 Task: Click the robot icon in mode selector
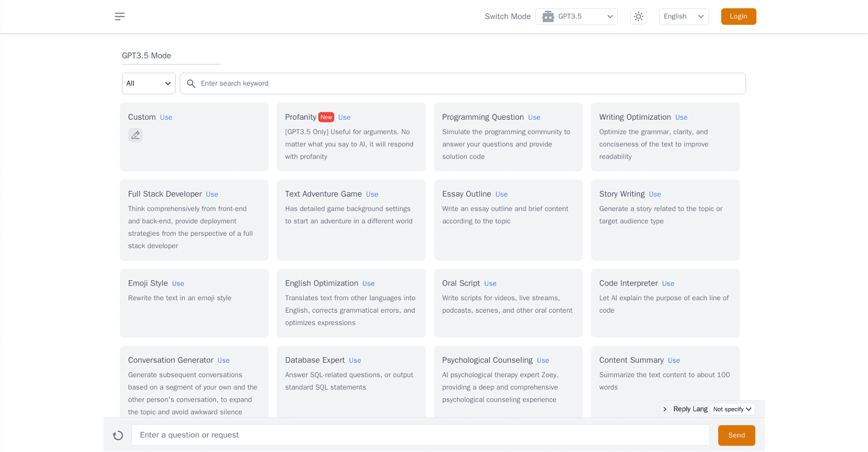pyautogui.click(x=548, y=16)
